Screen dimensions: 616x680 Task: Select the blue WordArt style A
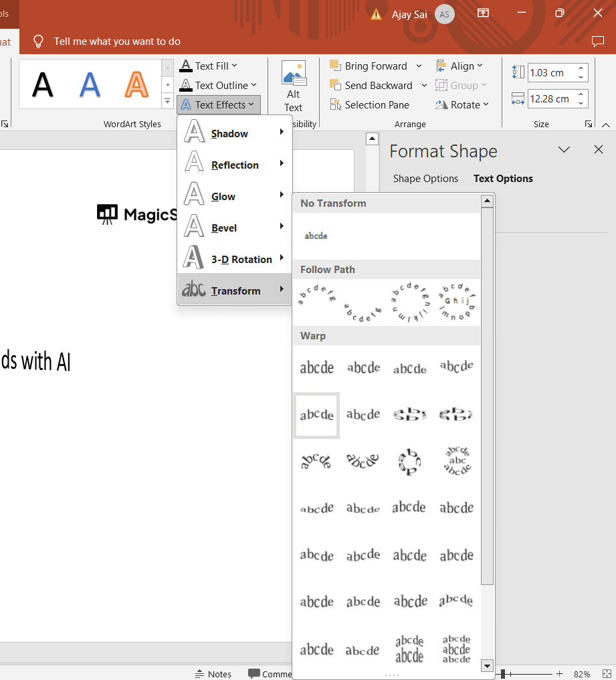point(90,84)
